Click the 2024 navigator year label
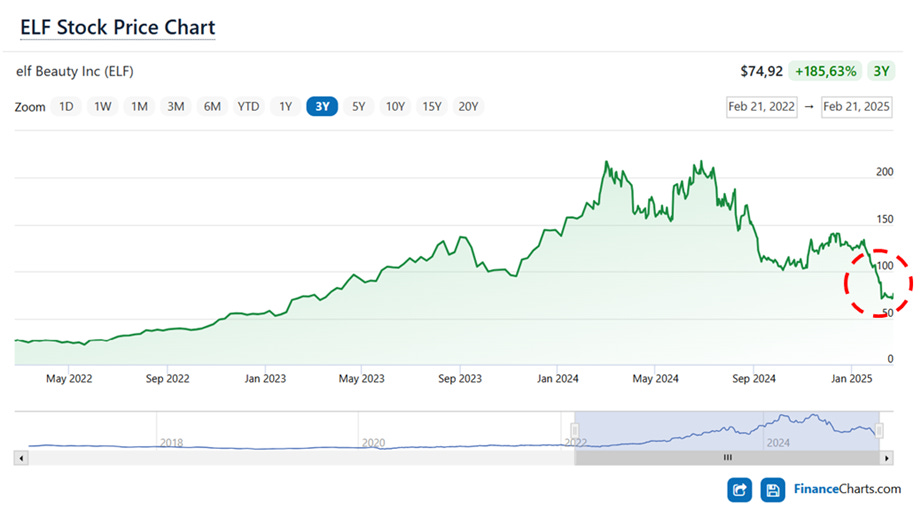The image size is (921, 517). click(x=778, y=443)
